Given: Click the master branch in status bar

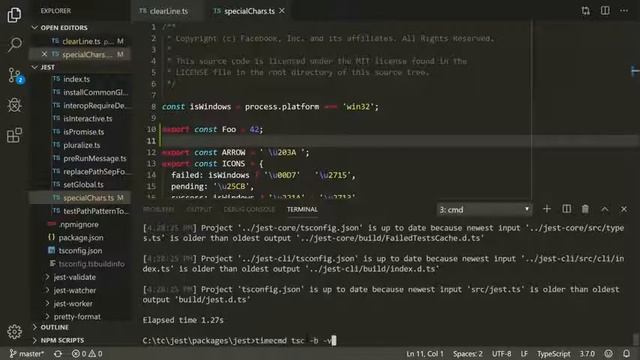Looking at the screenshot, I should [27, 353].
